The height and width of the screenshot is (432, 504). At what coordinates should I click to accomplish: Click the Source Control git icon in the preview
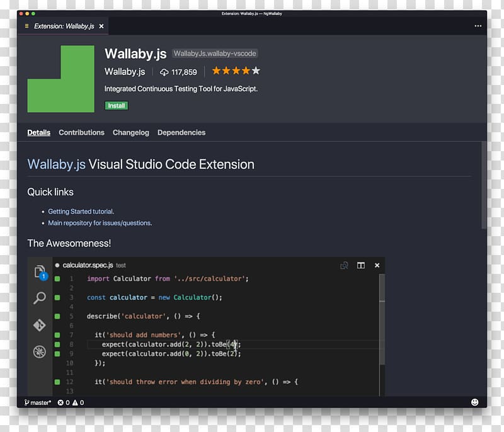click(x=40, y=325)
